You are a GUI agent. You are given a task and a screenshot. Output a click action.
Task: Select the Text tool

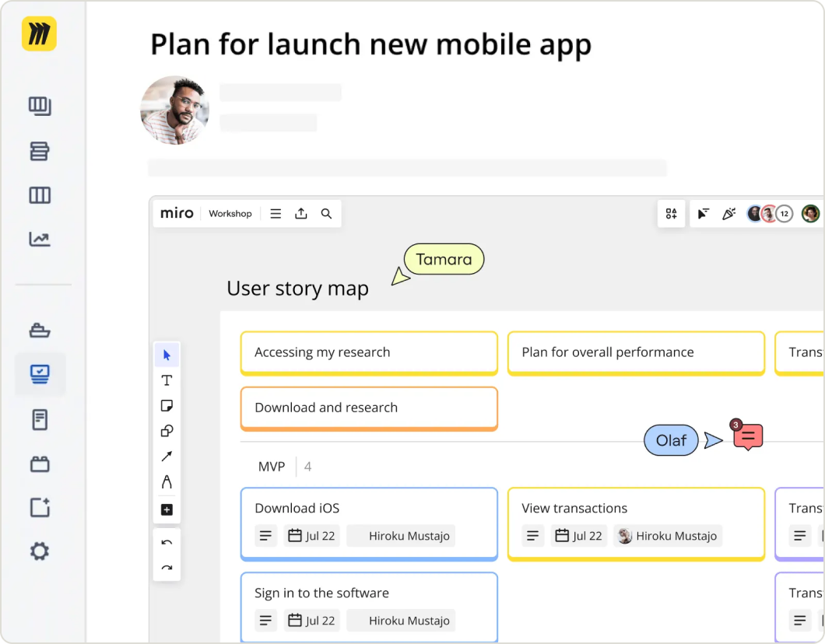(x=167, y=380)
